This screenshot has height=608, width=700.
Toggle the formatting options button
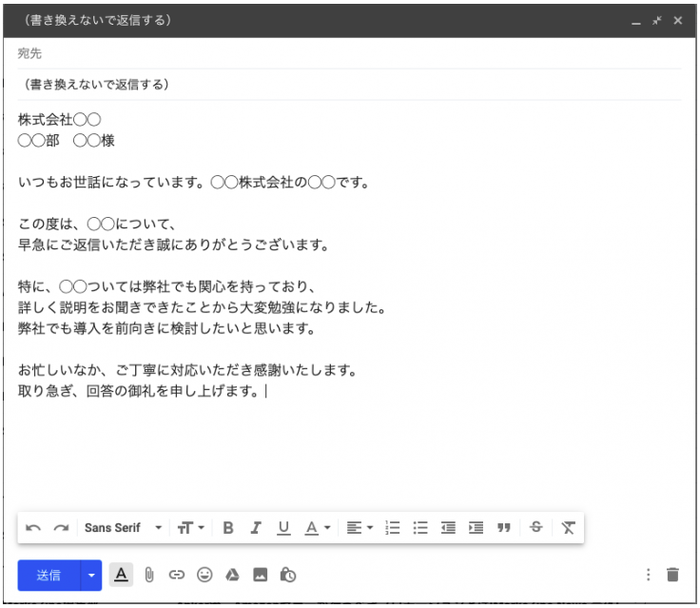pos(121,574)
